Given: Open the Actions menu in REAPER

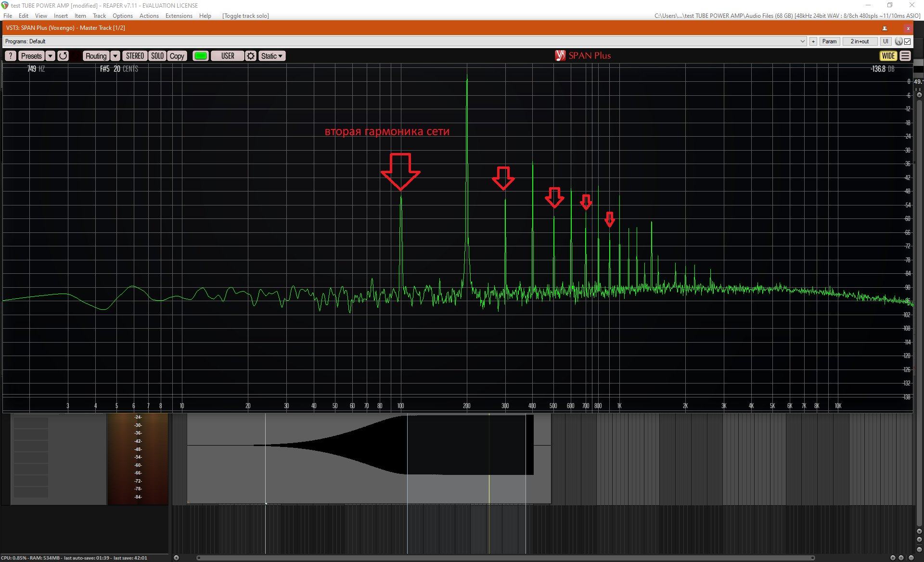Looking at the screenshot, I should [x=149, y=16].
